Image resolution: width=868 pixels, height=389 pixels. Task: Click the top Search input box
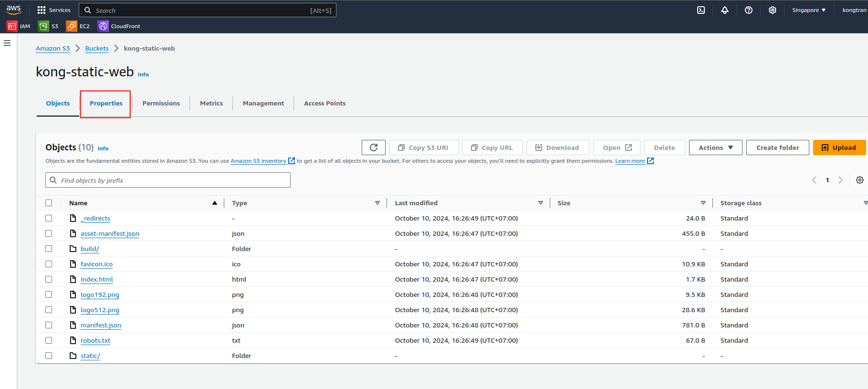point(208,10)
